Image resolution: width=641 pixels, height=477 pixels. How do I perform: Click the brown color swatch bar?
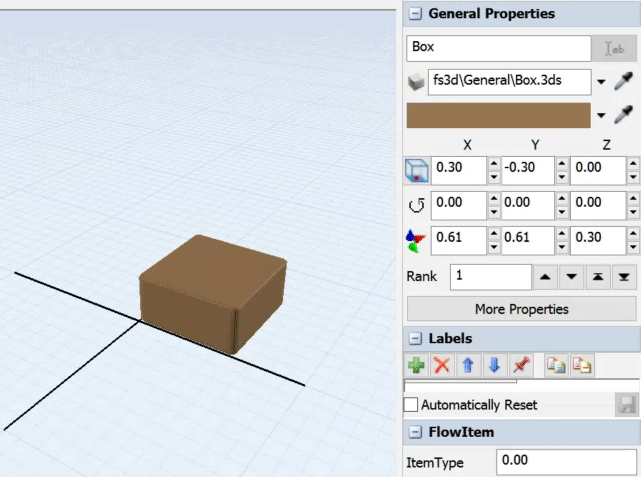point(498,116)
